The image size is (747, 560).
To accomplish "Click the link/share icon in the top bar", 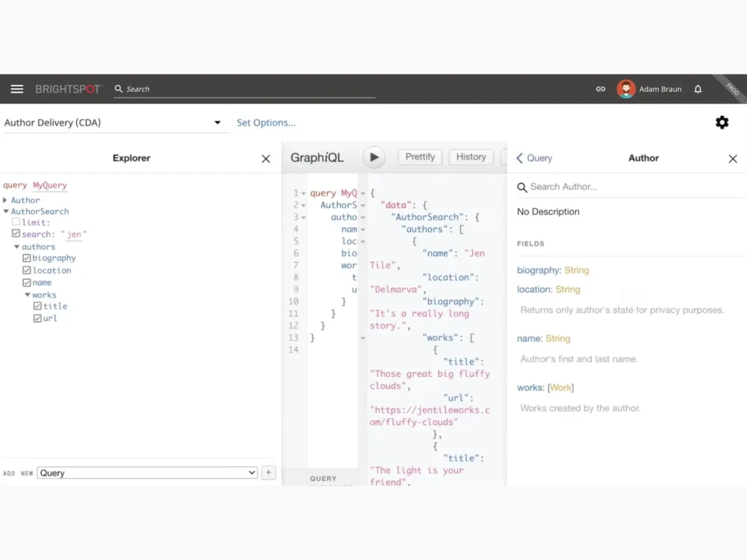I will [600, 88].
